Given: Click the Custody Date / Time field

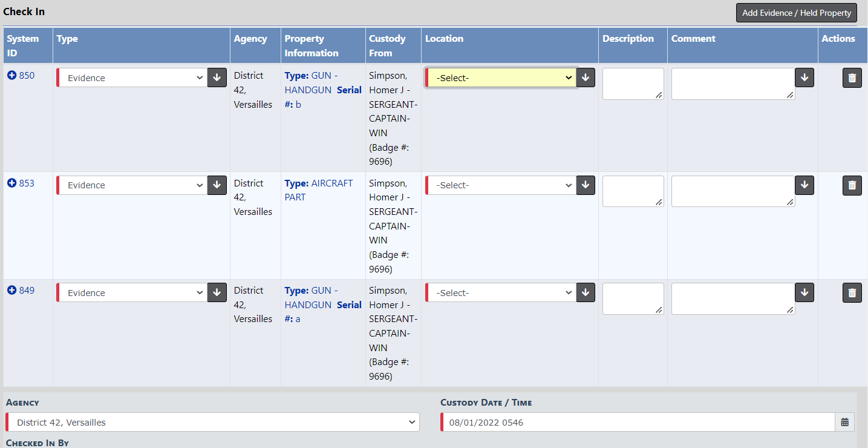Looking at the screenshot, I should [638, 423].
